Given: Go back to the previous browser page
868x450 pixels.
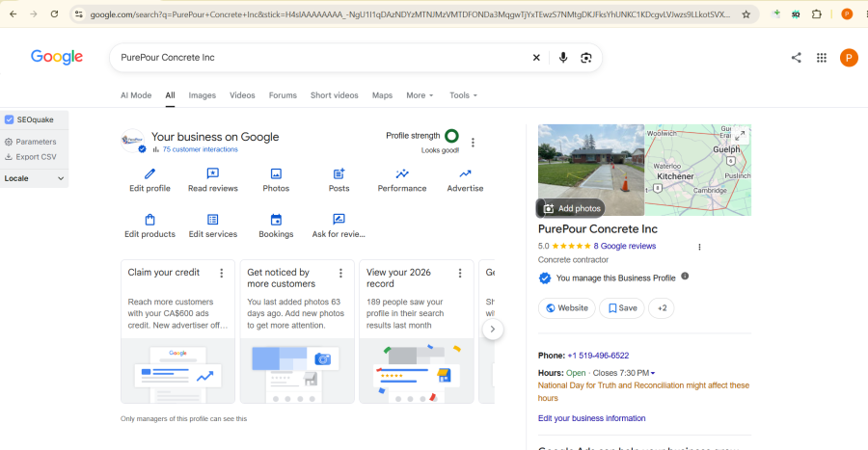Looking at the screenshot, I should pos(14,14).
